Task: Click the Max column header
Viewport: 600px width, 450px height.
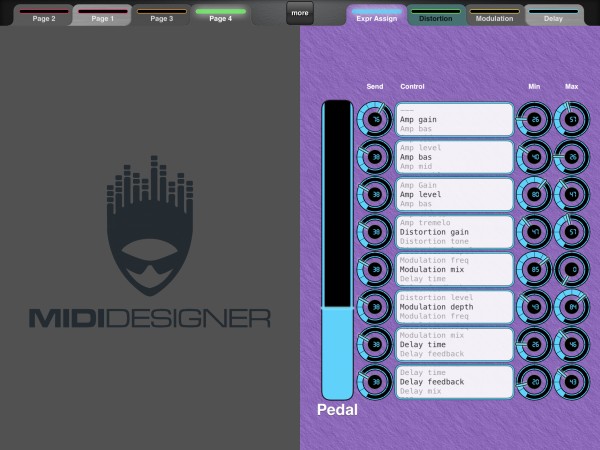Action: pos(571,86)
